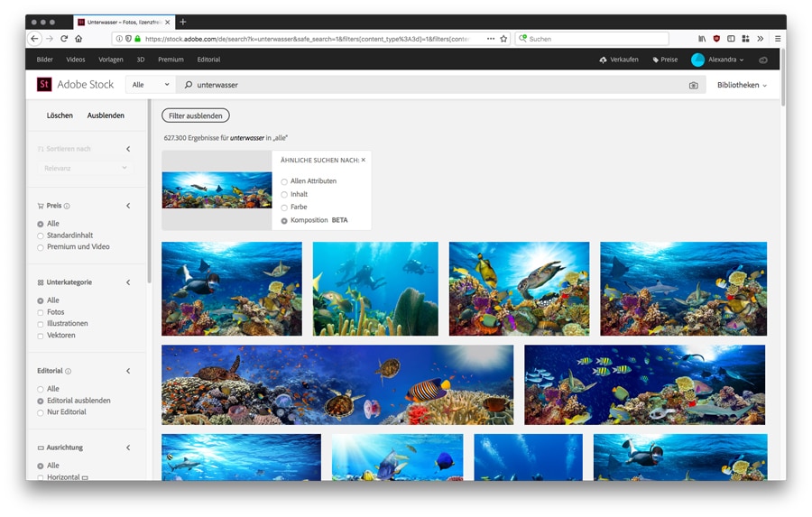The width and height of the screenshot is (812, 517).
Task: Click the Adobe Stock logo icon
Action: tap(44, 85)
